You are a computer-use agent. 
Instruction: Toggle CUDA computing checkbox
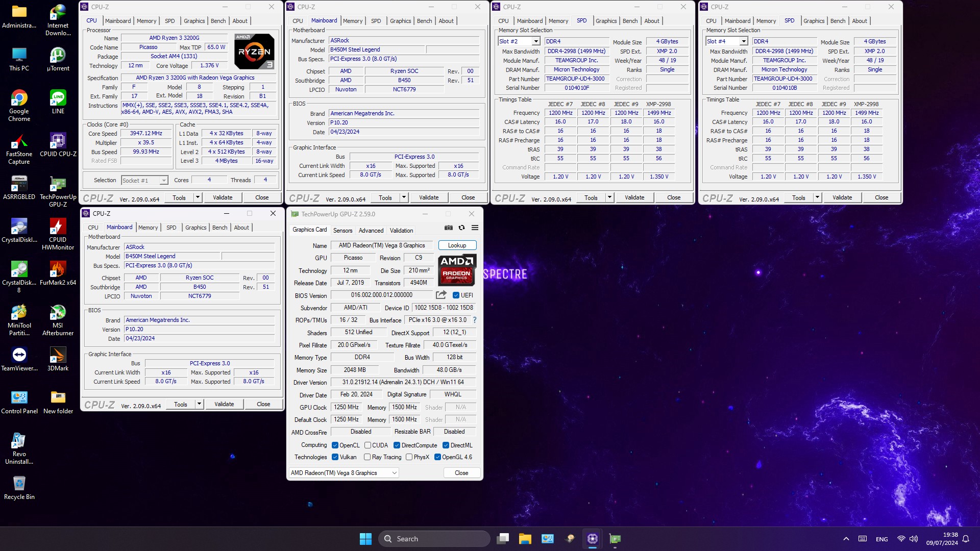point(367,445)
